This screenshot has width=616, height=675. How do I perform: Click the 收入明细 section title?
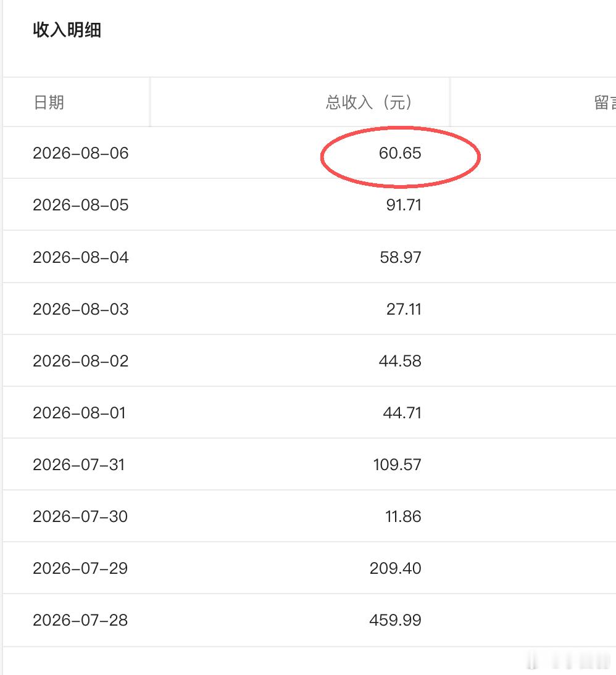(67, 30)
